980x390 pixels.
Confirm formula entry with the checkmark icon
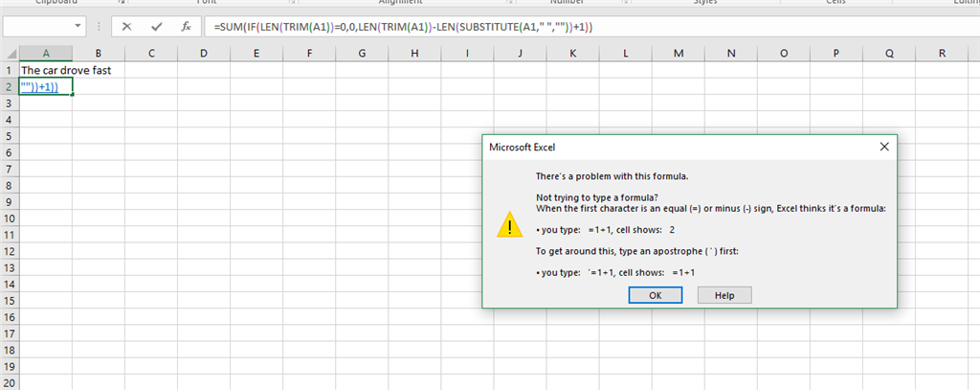point(157,27)
